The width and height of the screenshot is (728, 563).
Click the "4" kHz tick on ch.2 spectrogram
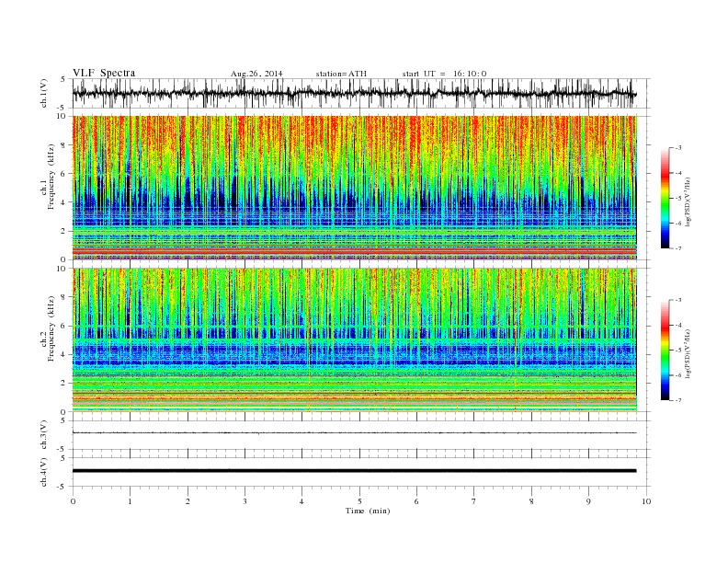[63, 355]
